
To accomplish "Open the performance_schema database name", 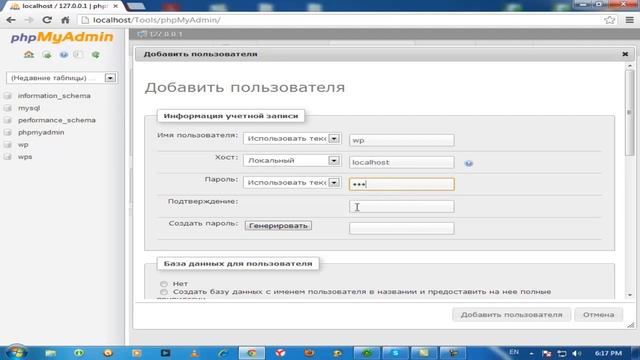I will [56, 120].
